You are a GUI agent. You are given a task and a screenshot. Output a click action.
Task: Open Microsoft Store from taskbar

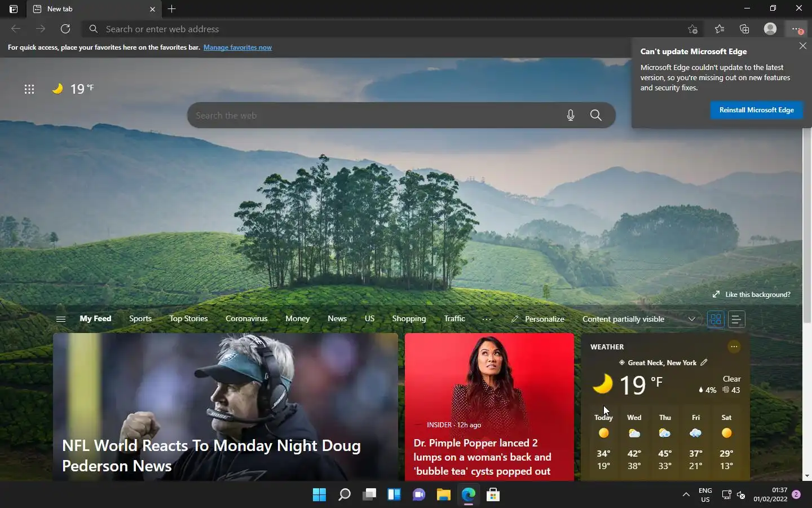[493, 494]
